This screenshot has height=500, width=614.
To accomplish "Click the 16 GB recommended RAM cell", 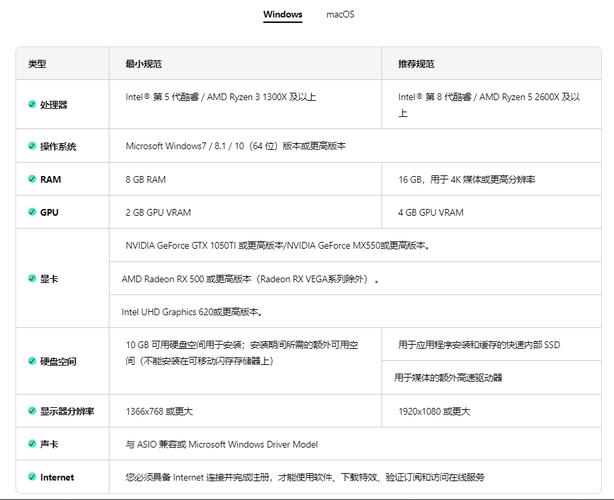I will 466,179.
